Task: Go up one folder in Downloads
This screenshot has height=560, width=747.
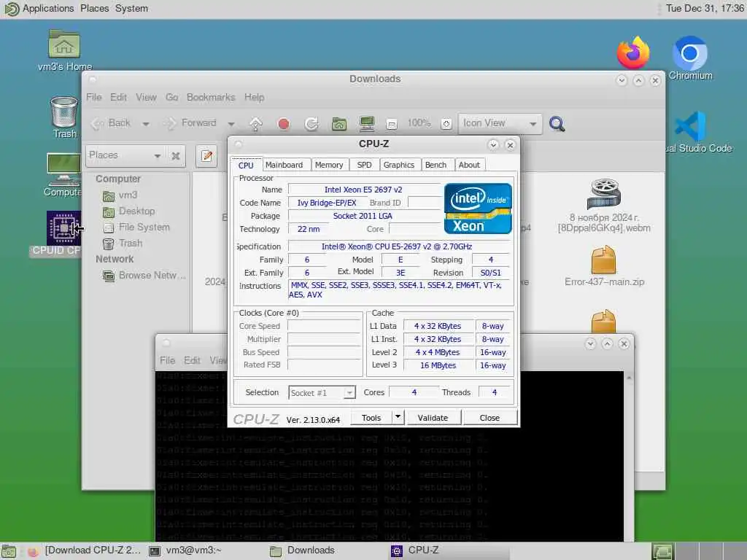Action: 256,124
